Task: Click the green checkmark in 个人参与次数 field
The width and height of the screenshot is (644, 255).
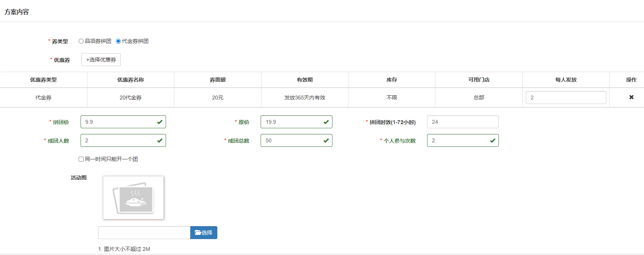Action: 492,140
